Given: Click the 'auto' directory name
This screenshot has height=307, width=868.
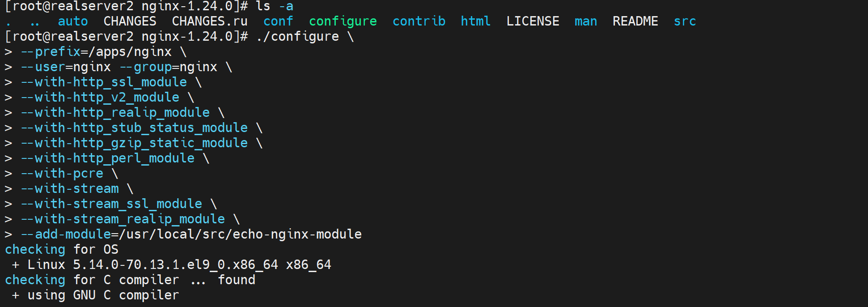Looking at the screenshot, I should pos(73,21).
